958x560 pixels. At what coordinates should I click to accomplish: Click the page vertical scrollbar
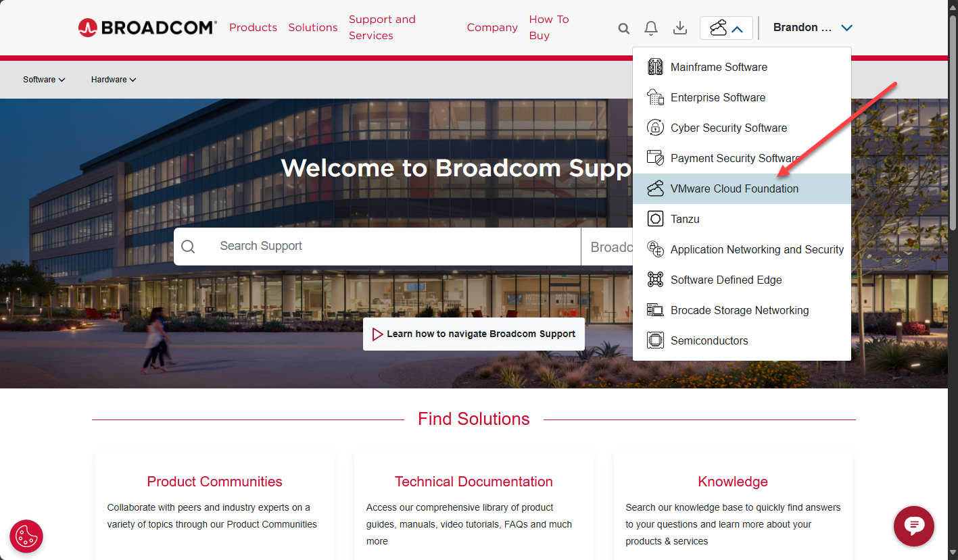point(953,122)
